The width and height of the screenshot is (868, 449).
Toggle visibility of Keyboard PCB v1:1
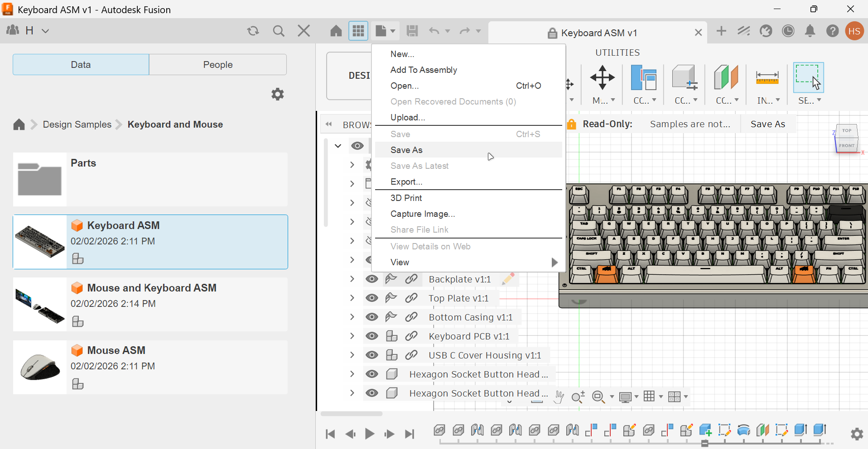[x=372, y=336]
